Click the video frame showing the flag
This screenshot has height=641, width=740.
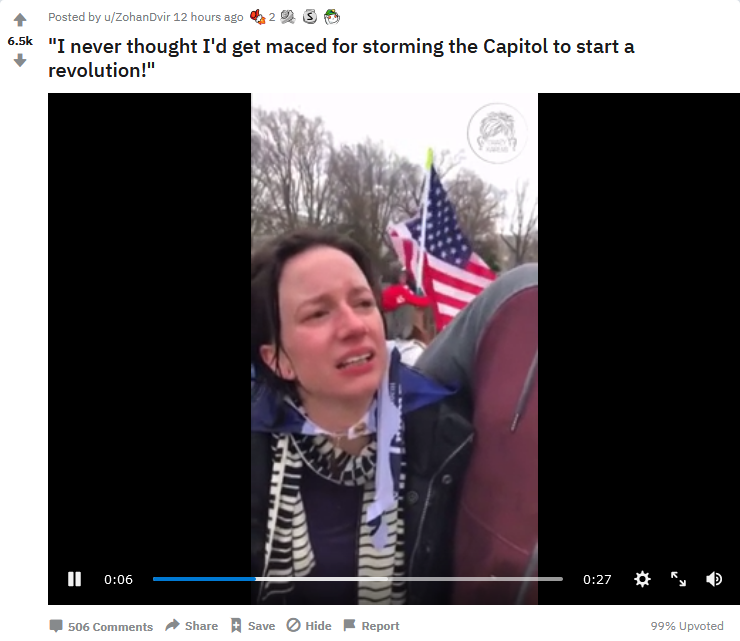(x=394, y=349)
